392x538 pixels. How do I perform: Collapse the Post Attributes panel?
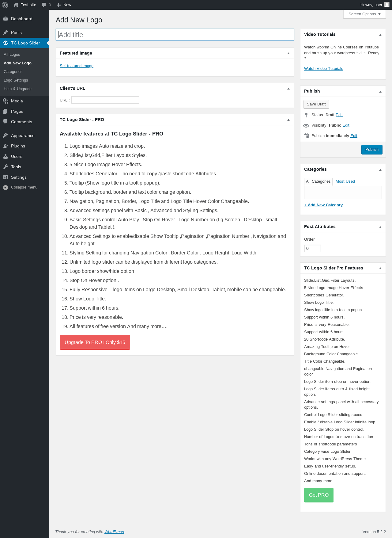pyautogui.click(x=380, y=227)
